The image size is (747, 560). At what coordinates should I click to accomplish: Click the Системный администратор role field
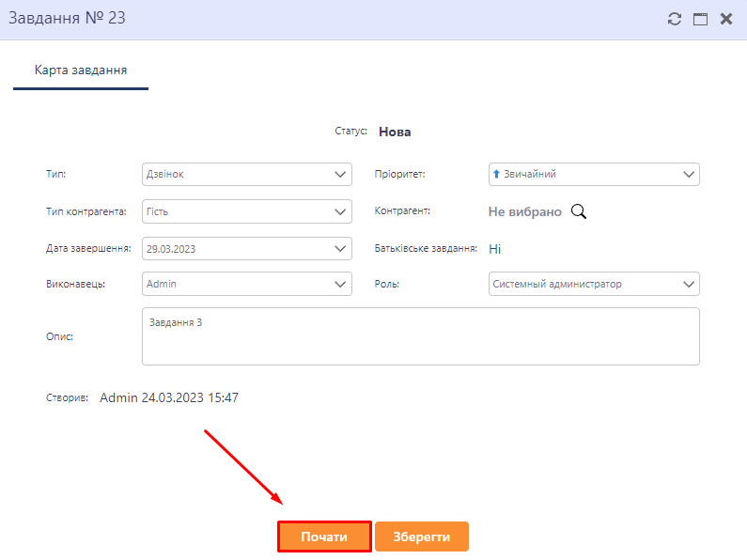(x=583, y=284)
